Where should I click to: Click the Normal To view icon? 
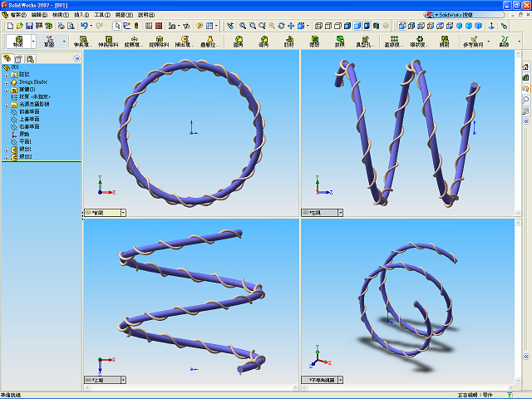[x=491, y=26]
